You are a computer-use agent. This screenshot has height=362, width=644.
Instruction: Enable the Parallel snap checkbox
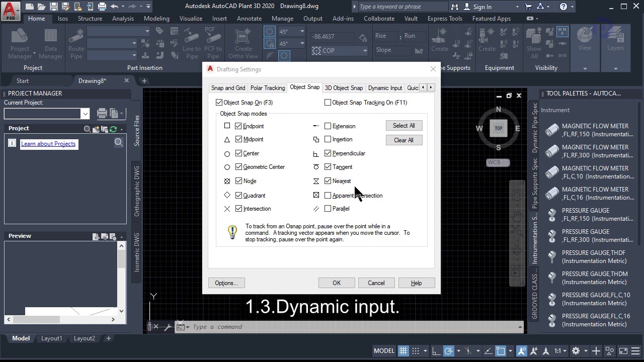point(328,209)
